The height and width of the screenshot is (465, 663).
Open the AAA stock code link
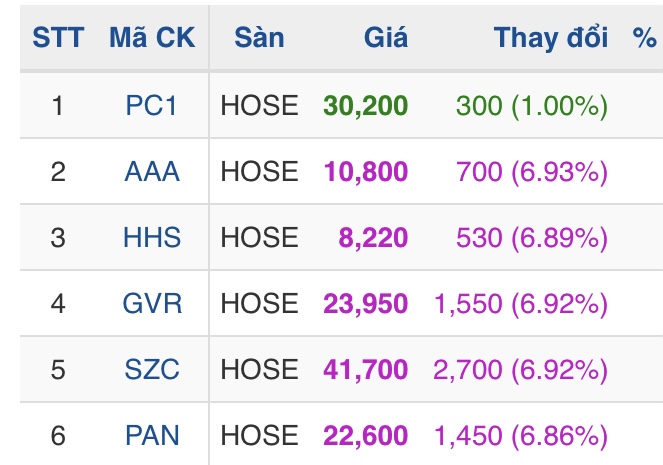point(152,171)
